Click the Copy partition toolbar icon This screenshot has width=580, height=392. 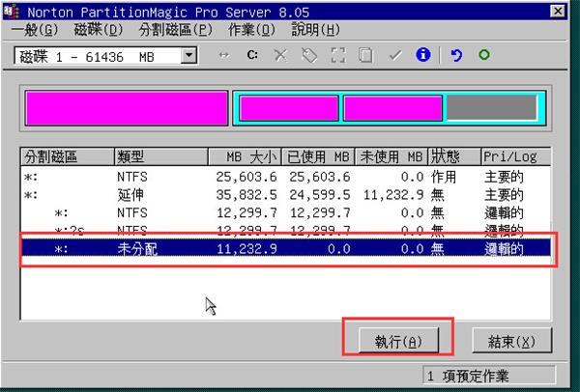tap(365, 55)
